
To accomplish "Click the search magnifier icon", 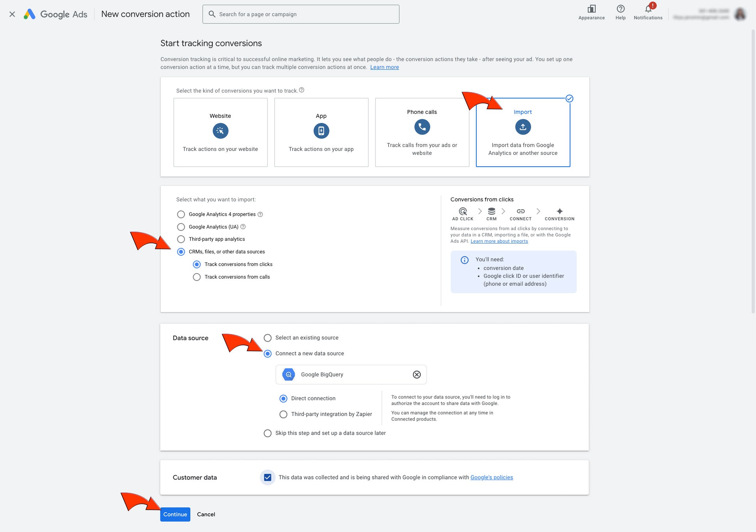I will point(212,14).
